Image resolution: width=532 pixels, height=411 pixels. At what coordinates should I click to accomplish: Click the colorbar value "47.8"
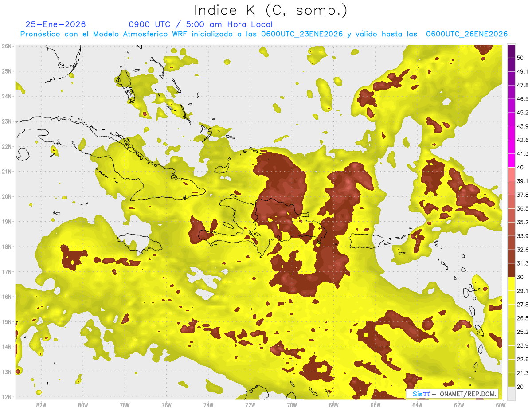tap(523, 85)
